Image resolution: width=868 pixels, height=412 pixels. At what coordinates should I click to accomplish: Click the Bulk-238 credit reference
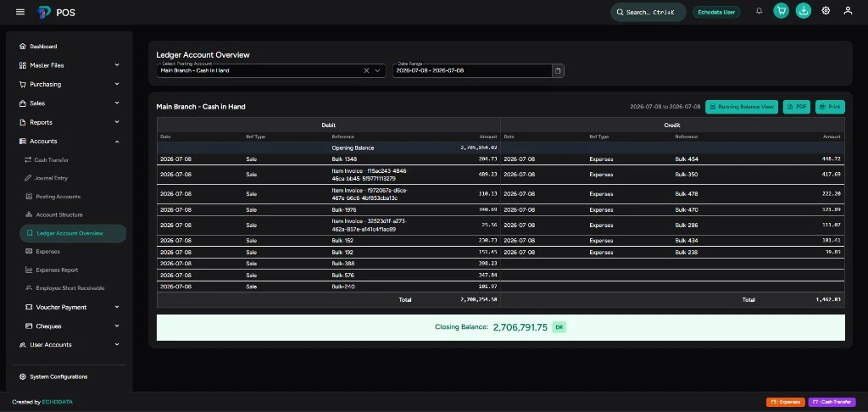[687, 252]
